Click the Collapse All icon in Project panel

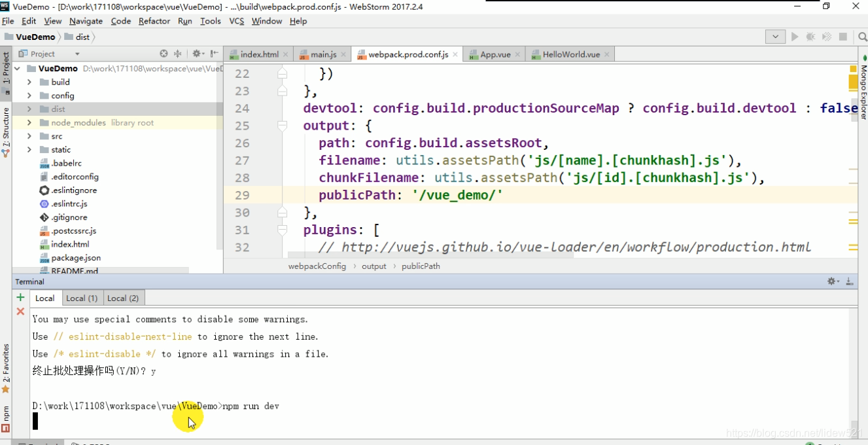point(177,54)
